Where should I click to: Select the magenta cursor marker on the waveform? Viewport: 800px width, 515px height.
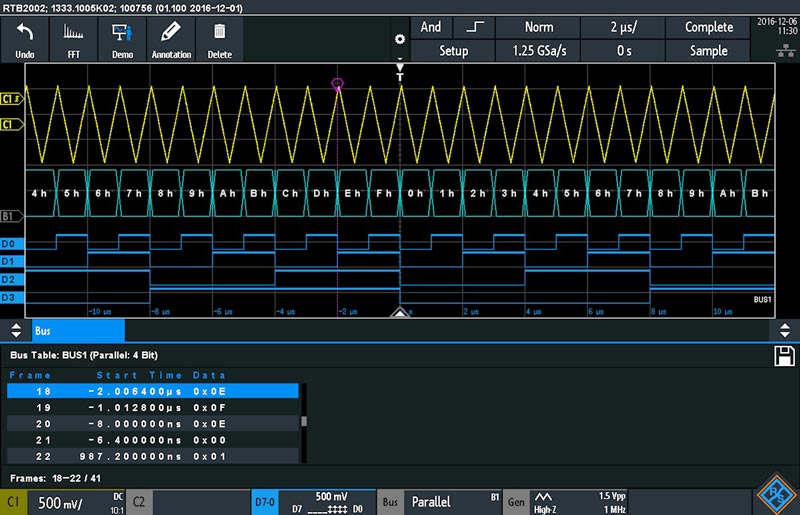click(337, 84)
